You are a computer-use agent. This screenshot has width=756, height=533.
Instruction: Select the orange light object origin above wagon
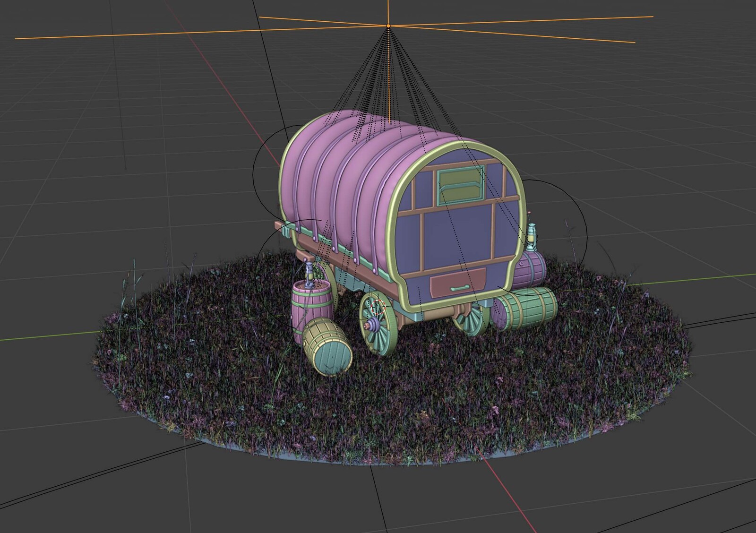coord(388,25)
